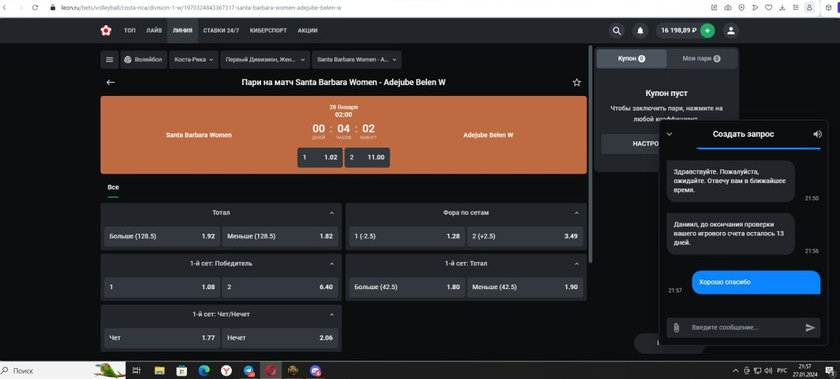Select handicap 2 (+2.5) at 3.49
The height and width of the screenshot is (379, 840).
(525, 236)
